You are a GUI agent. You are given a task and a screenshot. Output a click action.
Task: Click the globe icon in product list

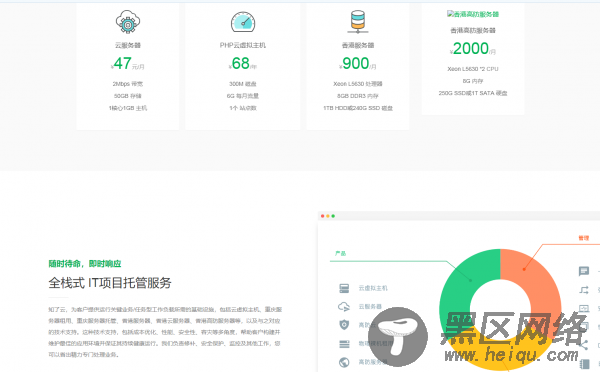click(344, 362)
